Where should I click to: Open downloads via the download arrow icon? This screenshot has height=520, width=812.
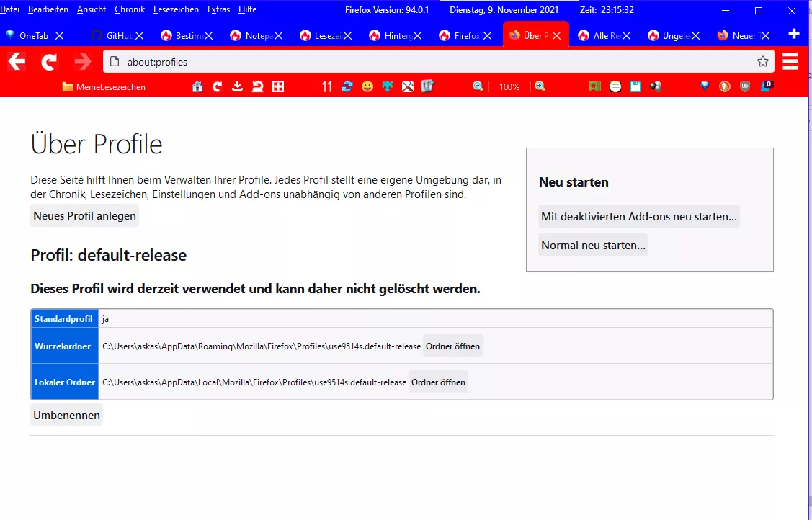[x=237, y=86]
